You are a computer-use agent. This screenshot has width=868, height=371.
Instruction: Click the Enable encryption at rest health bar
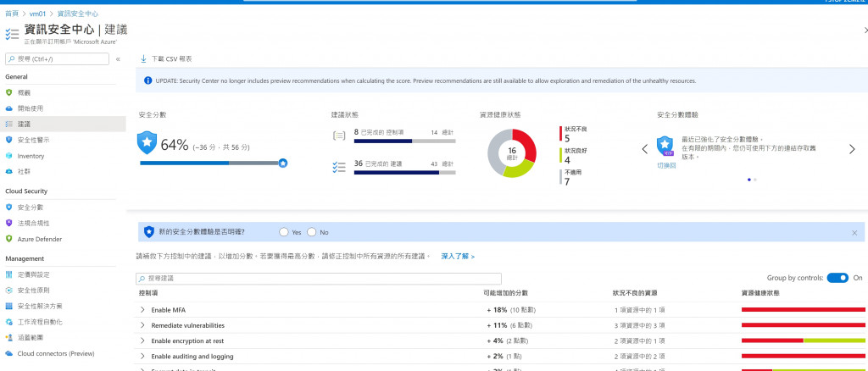pyautogui.click(x=804, y=341)
